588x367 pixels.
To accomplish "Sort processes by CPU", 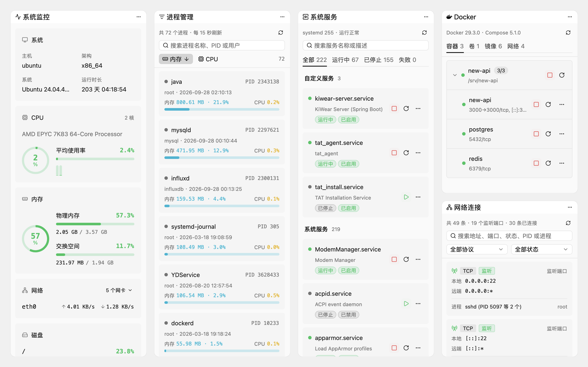I will 208,59.
